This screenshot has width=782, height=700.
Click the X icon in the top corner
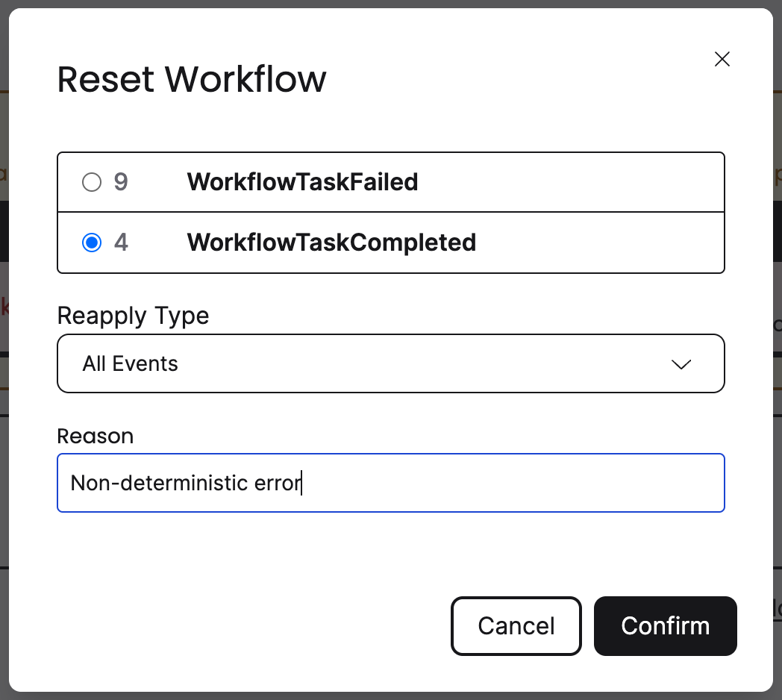722,59
